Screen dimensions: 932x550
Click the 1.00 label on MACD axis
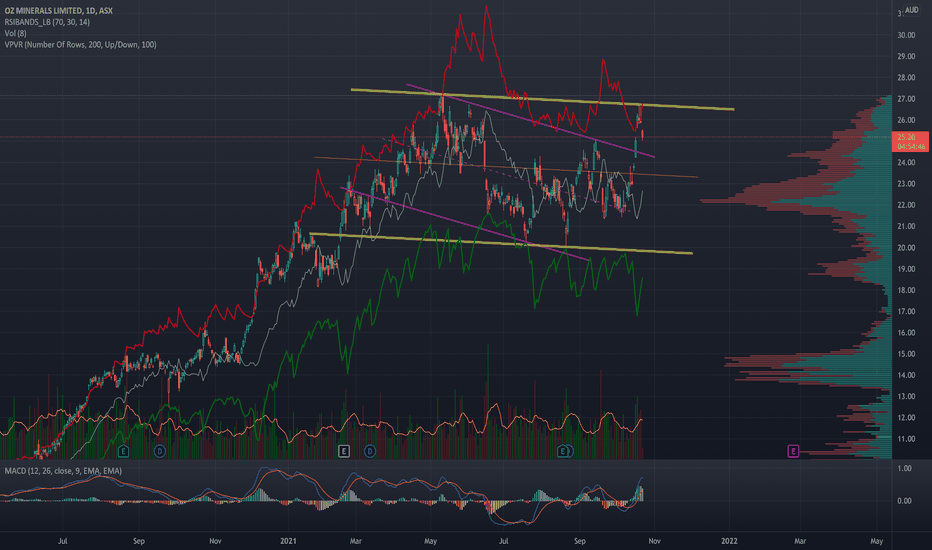tap(904, 469)
